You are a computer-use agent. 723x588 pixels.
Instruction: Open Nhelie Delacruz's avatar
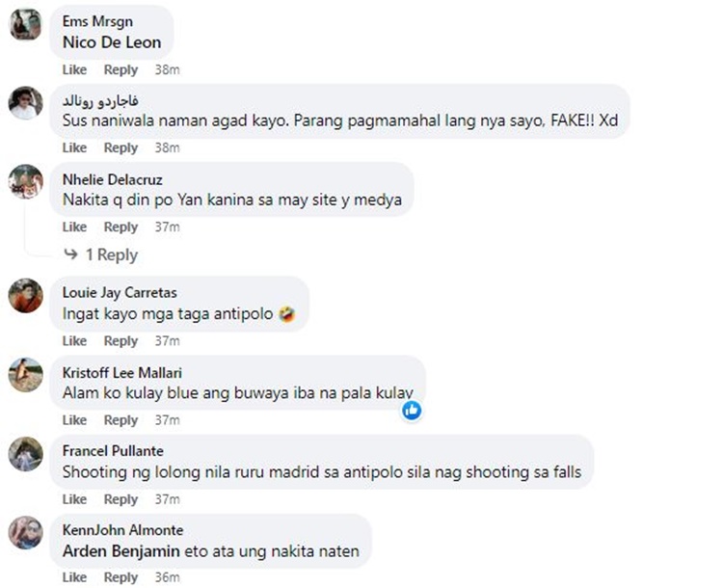tap(25, 182)
